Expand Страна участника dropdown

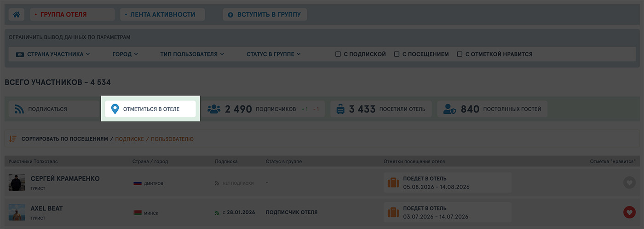tap(53, 54)
